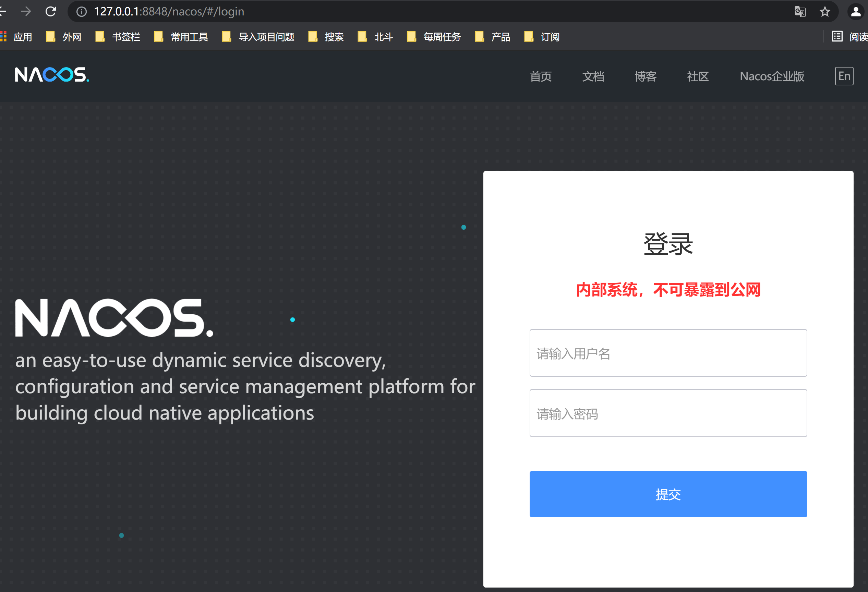The height and width of the screenshot is (592, 868).
Task: Focus the password input field
Action: [668, 413]
